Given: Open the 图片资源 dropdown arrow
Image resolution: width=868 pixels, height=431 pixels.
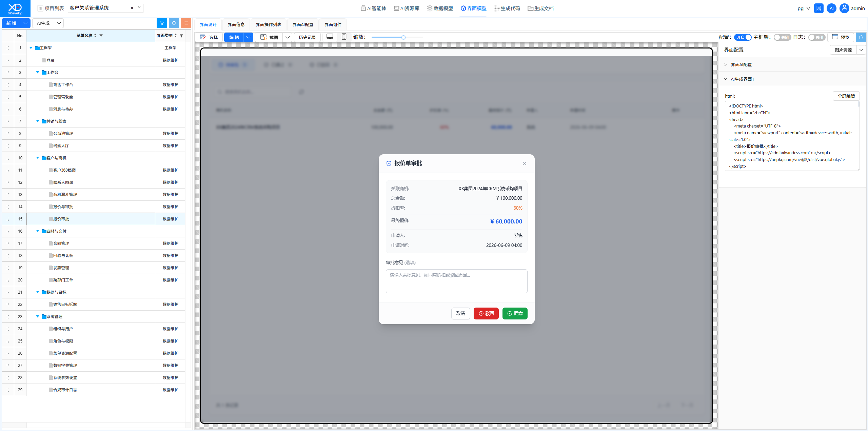Looking at the screenshot, I should (x=861, y=50).
